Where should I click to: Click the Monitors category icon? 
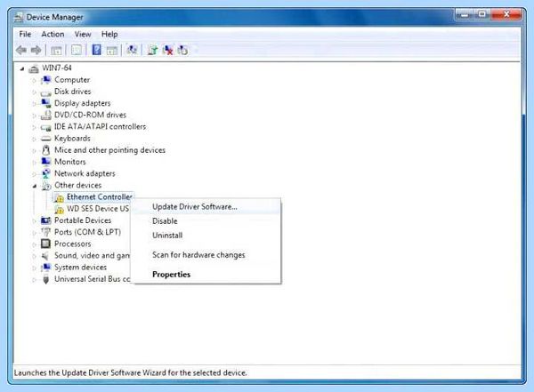tap(46, 162)
